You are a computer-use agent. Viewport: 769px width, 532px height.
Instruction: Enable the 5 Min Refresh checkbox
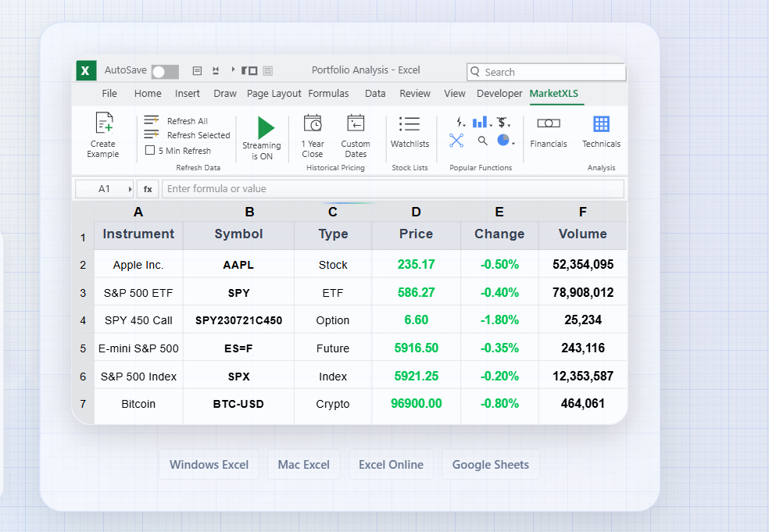tap(150, 150)
